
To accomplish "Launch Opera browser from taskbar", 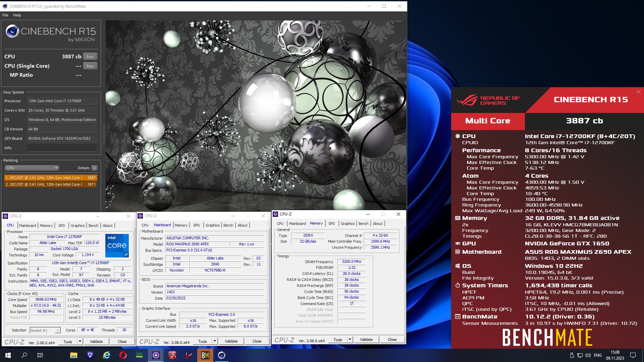I will tap(123, 355).
